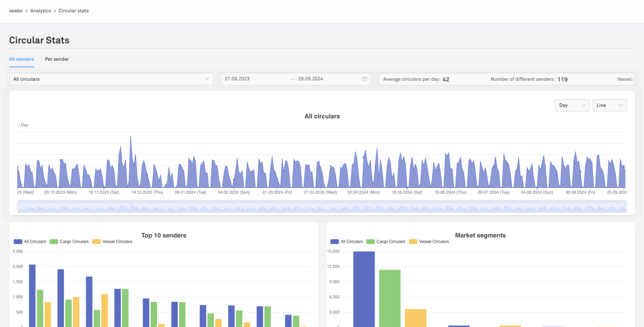Click the right handle of chart range slider
Viewport: 644px width, 327px height.
pyautogui.click(x=626, y=207)
